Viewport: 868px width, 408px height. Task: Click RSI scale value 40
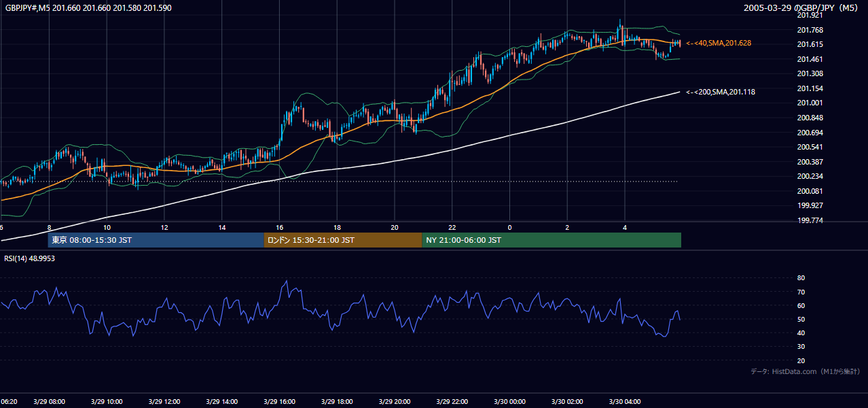click(x=801, y=333)
